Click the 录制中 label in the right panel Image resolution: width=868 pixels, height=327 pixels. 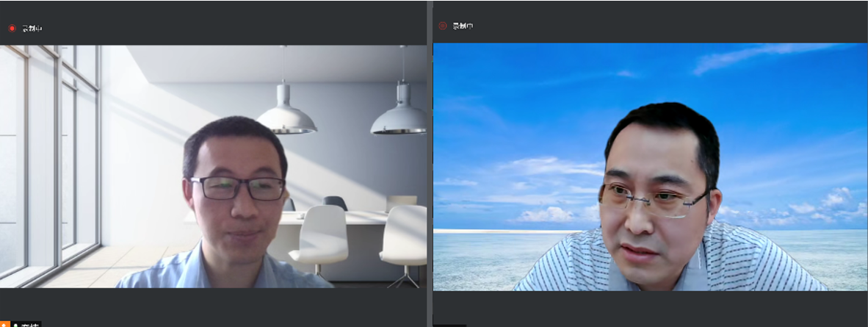[x=462, y=26]
